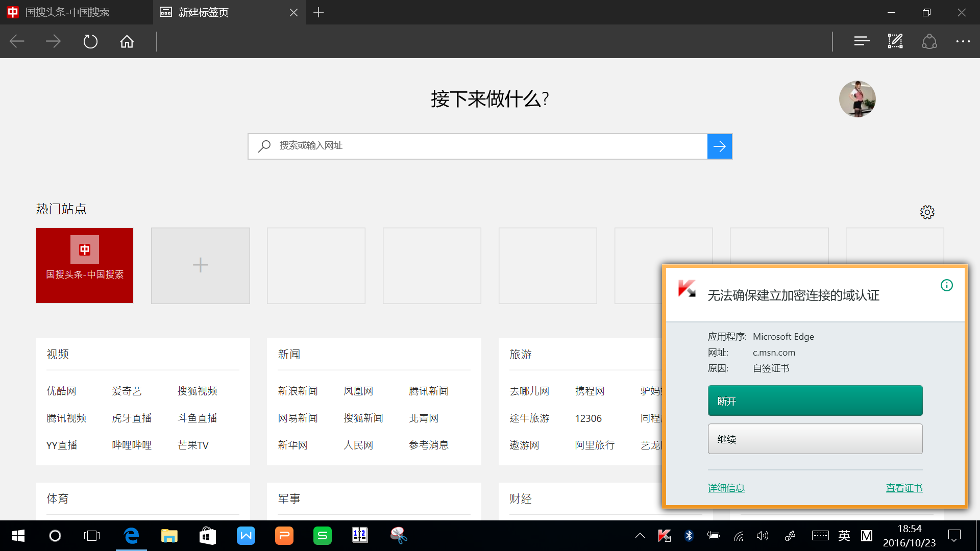The width and height of the screenshot is (980, 551).
Task: Open the user profile avatar
Action: pyautogui.click(x=857, y=99)
